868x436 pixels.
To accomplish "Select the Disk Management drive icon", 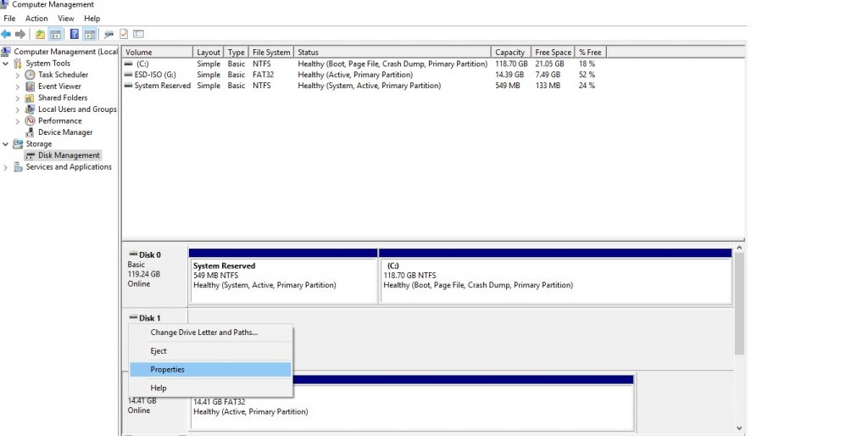I will (30, 156).
